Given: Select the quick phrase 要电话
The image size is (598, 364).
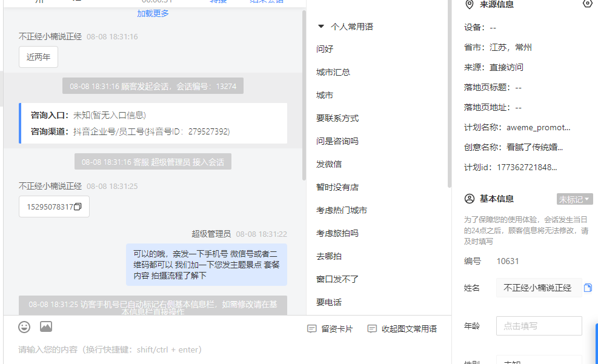Looking at the screenshot, I should (329, 302).
